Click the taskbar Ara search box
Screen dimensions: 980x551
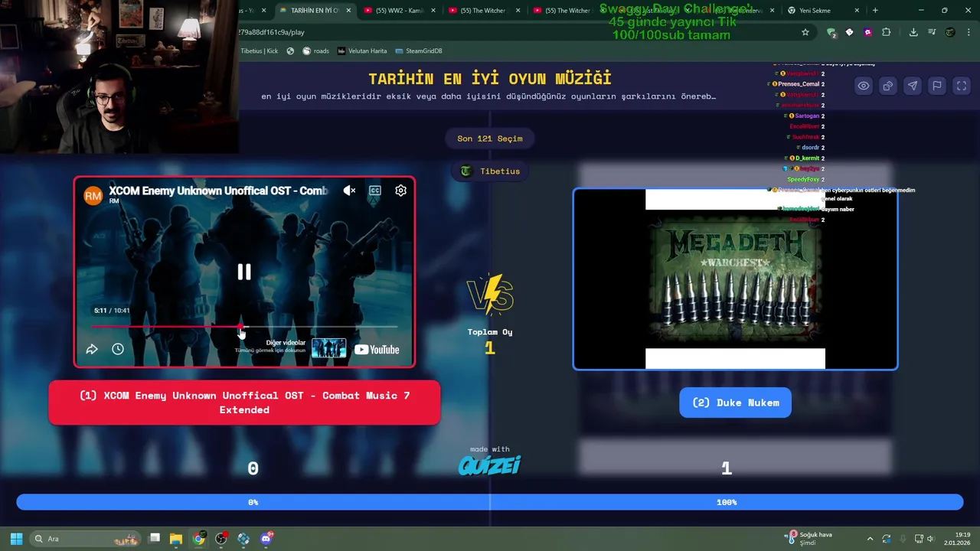[x=86, y=539]
